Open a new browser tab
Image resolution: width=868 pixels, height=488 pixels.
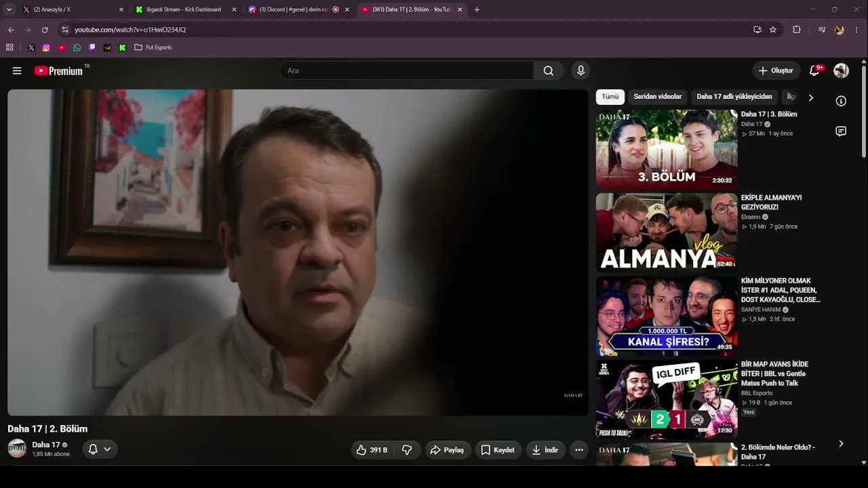pos(477,9)
